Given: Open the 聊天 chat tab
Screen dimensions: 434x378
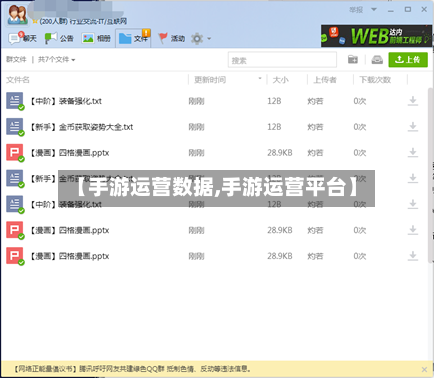Looking at the screenshot, I should pos(22,38).
